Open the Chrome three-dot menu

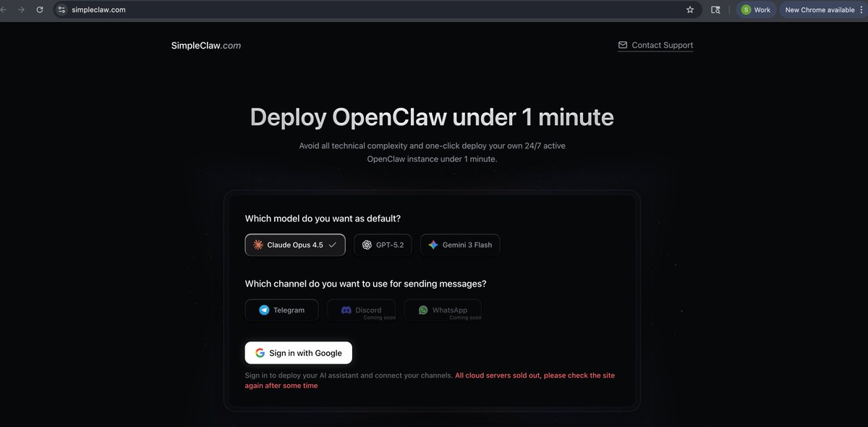point(861,9)
